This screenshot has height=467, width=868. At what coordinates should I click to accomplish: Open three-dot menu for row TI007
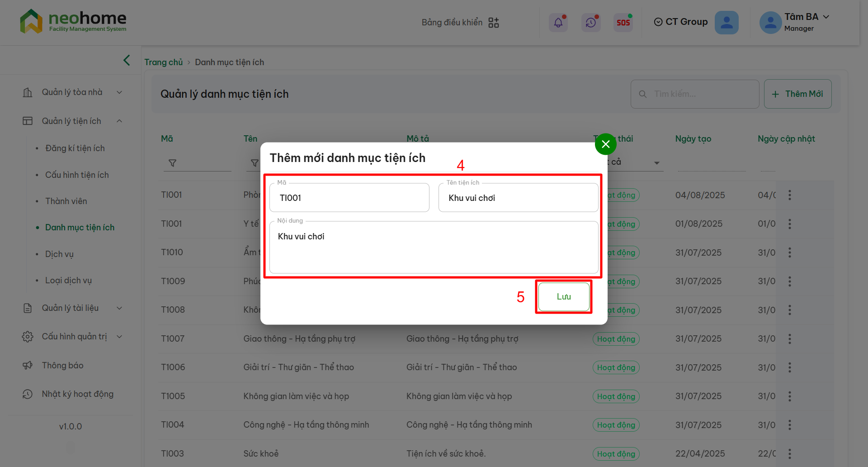(790, 338)
